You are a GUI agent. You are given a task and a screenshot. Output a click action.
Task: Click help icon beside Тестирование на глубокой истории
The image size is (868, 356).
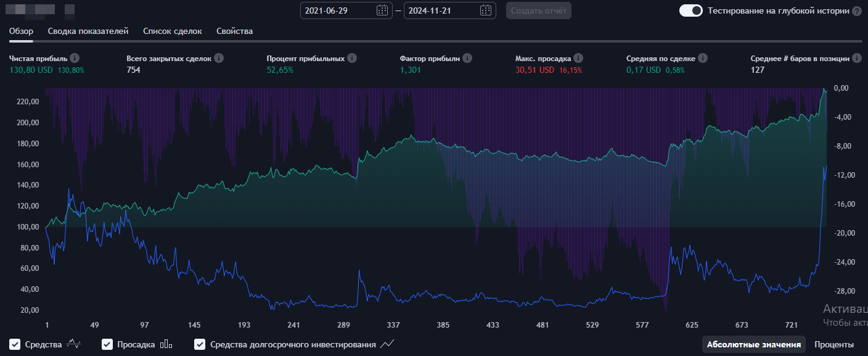(857, 11)
